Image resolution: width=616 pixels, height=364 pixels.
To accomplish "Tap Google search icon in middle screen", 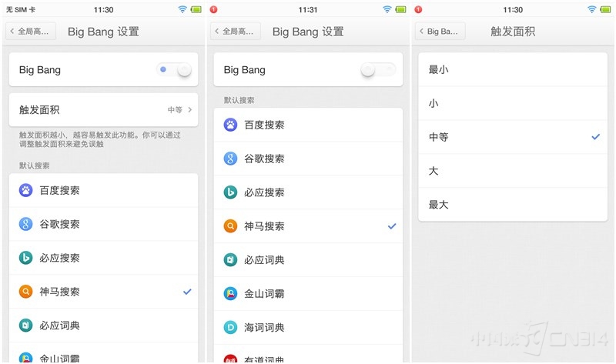I will pos(230,159).
